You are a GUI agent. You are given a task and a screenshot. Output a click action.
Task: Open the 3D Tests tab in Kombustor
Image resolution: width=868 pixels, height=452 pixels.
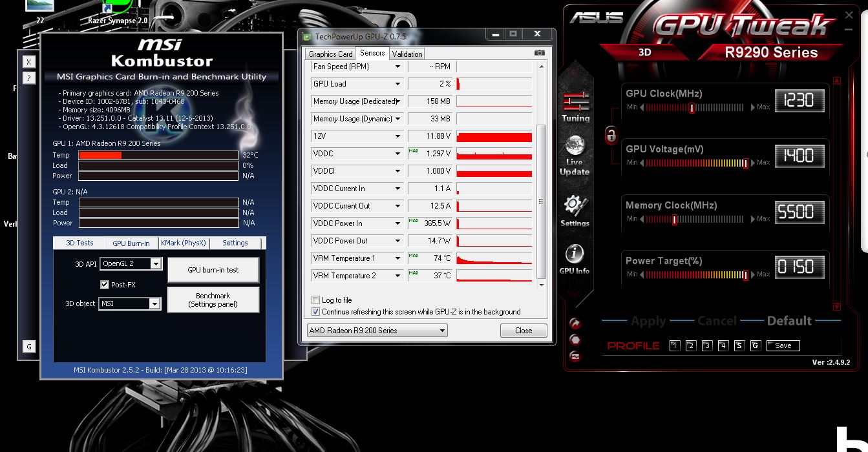coord(79,243)
